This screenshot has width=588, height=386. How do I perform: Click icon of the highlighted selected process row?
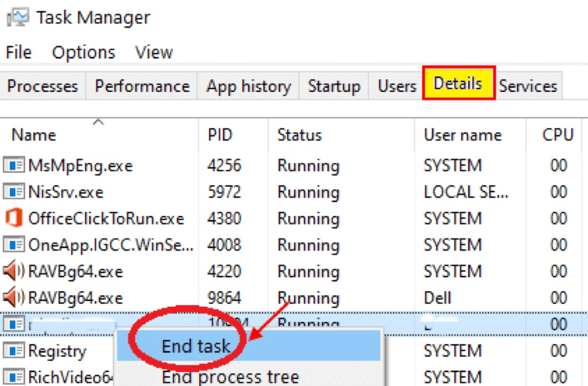pyautogui.click(x=14, y=324)
